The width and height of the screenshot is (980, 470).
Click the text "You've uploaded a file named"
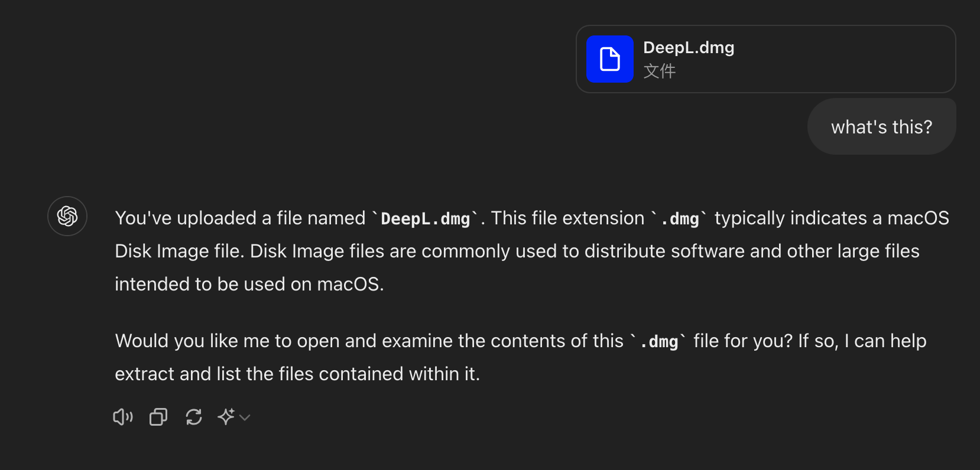coord(241,218)
